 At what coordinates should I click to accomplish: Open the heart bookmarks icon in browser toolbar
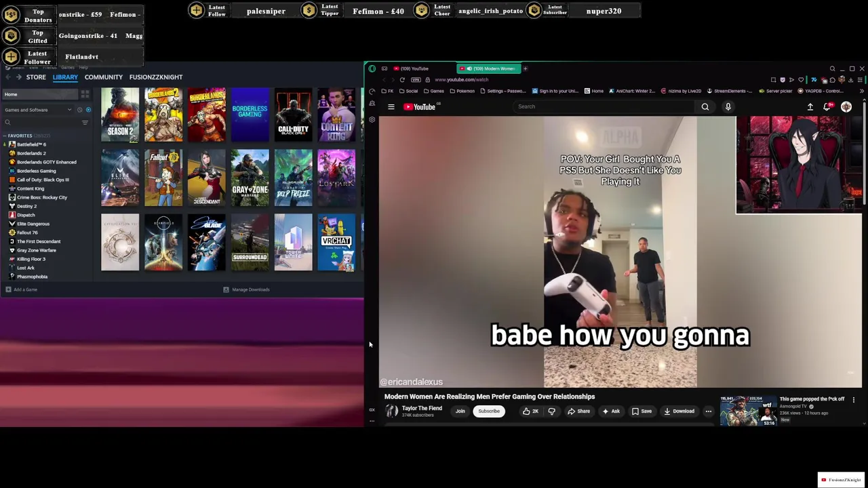[x=801, y=80]
